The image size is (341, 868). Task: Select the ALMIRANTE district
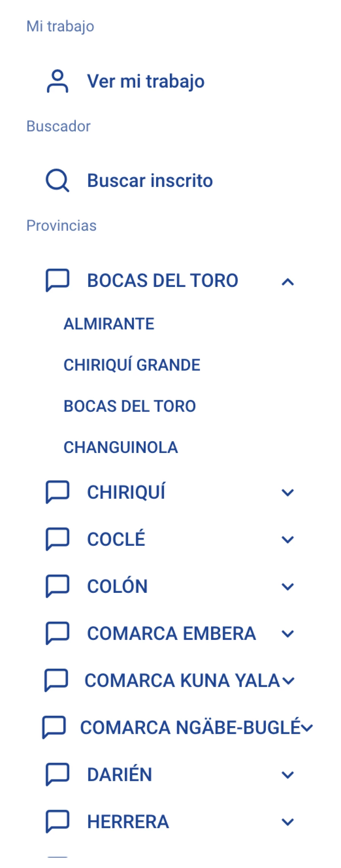109,324
